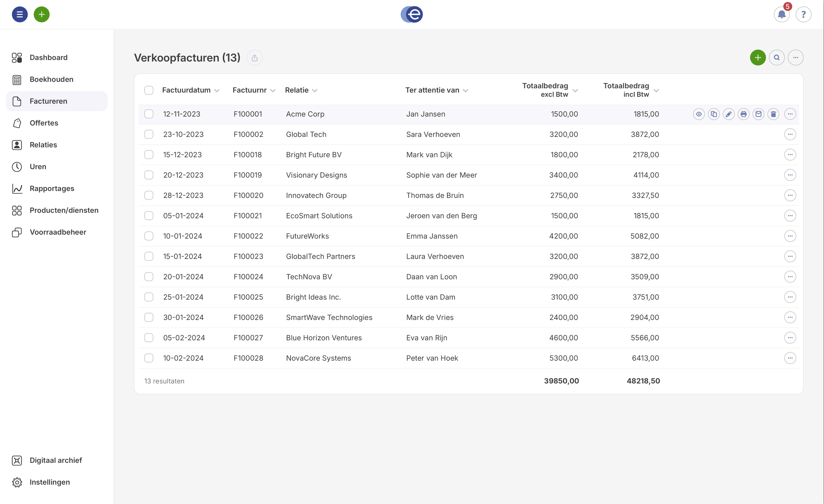Viewport: 824px width, 504px height.
Task: Expand the Ter attentie van column dropdown
Action: [x=466, y=91]
